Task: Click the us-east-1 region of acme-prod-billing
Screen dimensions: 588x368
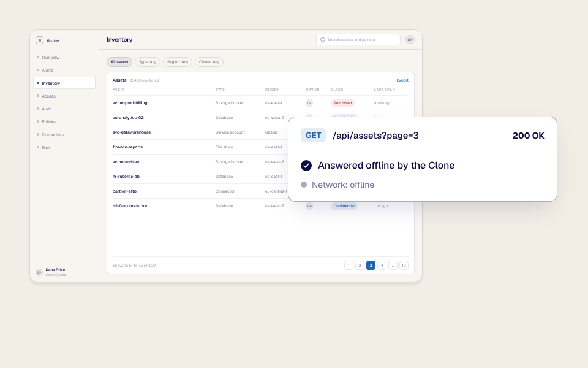Action: tap(273, 103)
